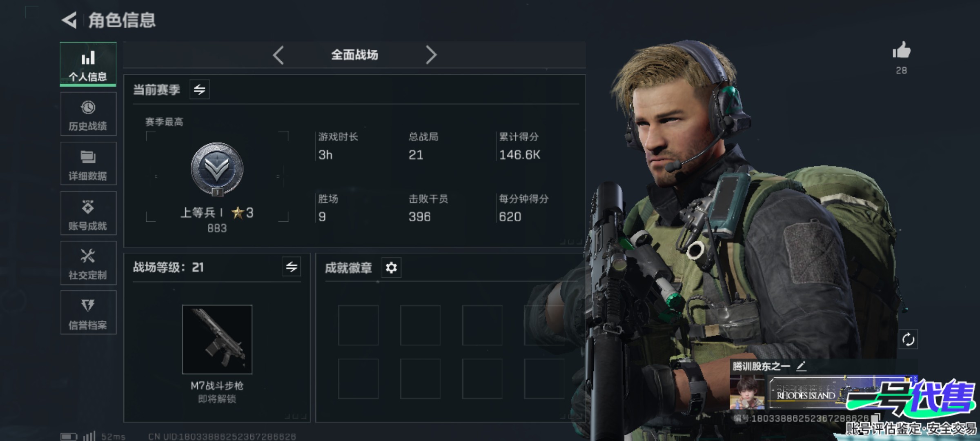Click the player avatar thumbnail
The width and height of the screenshot is (980, 441).
[747, 392]
